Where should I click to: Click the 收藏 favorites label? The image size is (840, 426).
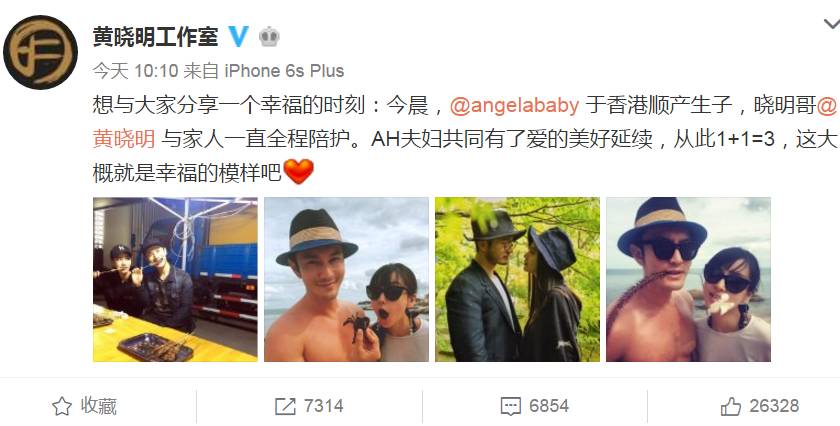(99, 407)
